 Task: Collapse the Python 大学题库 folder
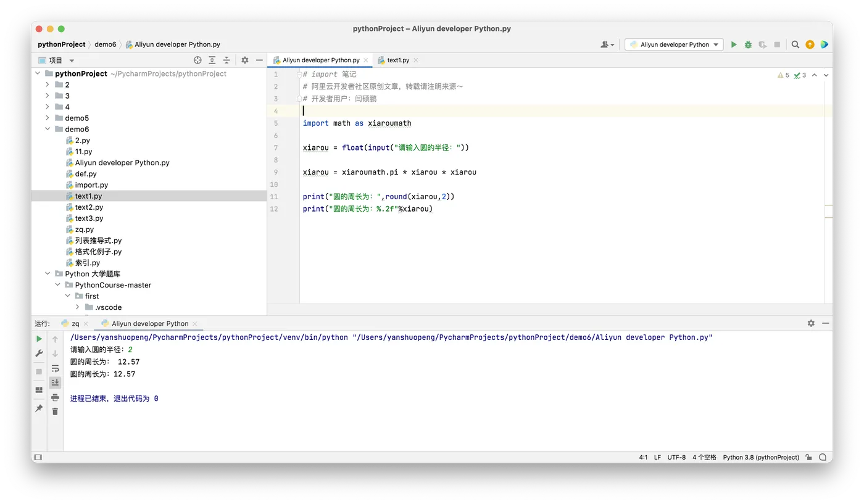click(x=48, y=273)
